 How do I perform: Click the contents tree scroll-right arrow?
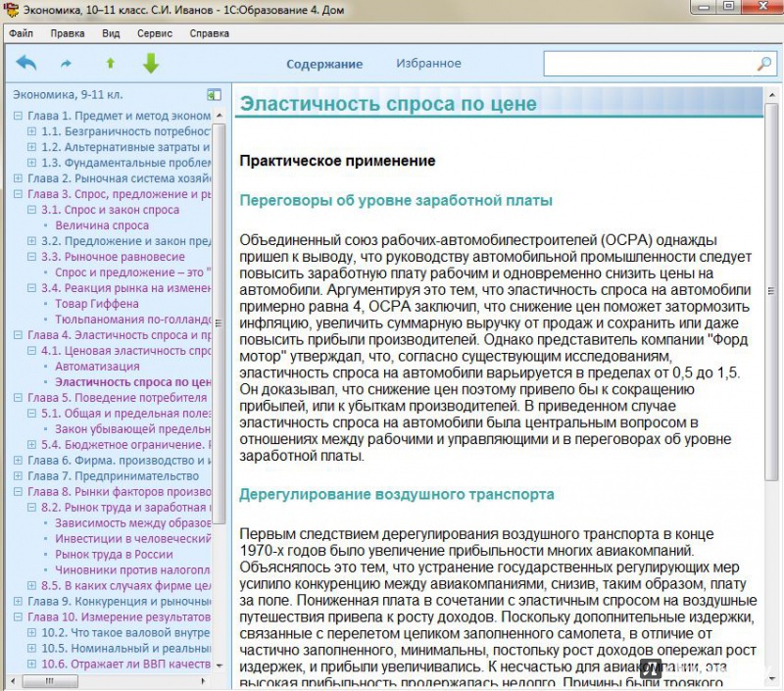point(203,680)
